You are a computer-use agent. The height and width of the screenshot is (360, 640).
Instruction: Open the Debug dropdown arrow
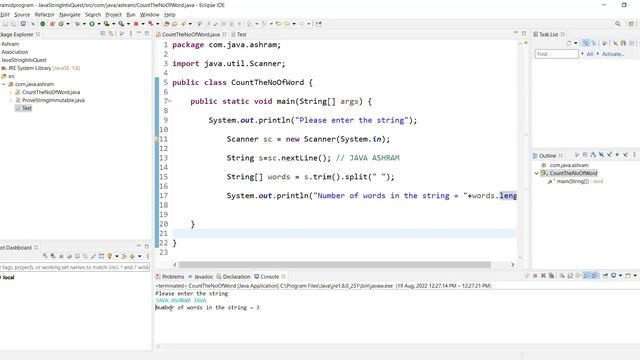(x=84, y=24)
